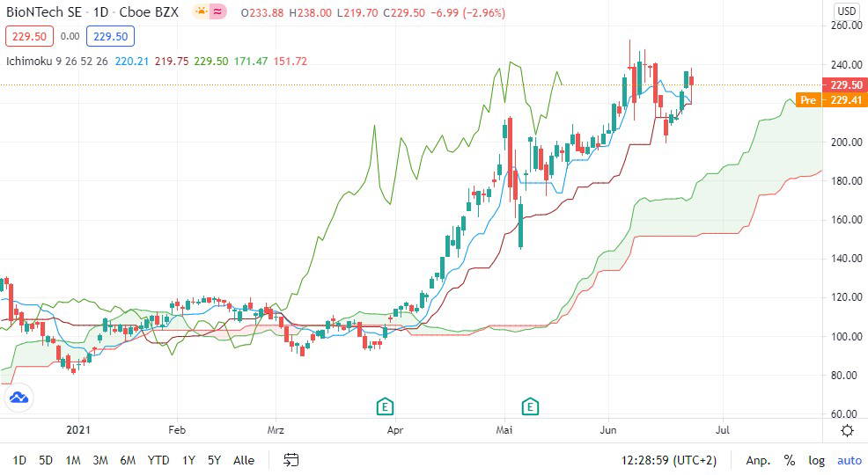The height and width of the screenshot is (475, 868).
Task: Click the Ichimoku value 171.47
Action: 251,61
